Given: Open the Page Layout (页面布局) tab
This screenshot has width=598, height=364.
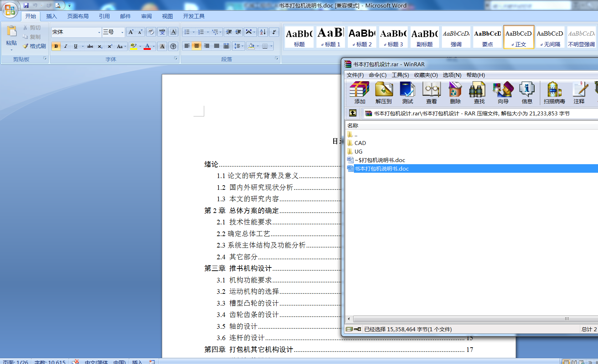Looking at the screenshot, I should point(78,16).
